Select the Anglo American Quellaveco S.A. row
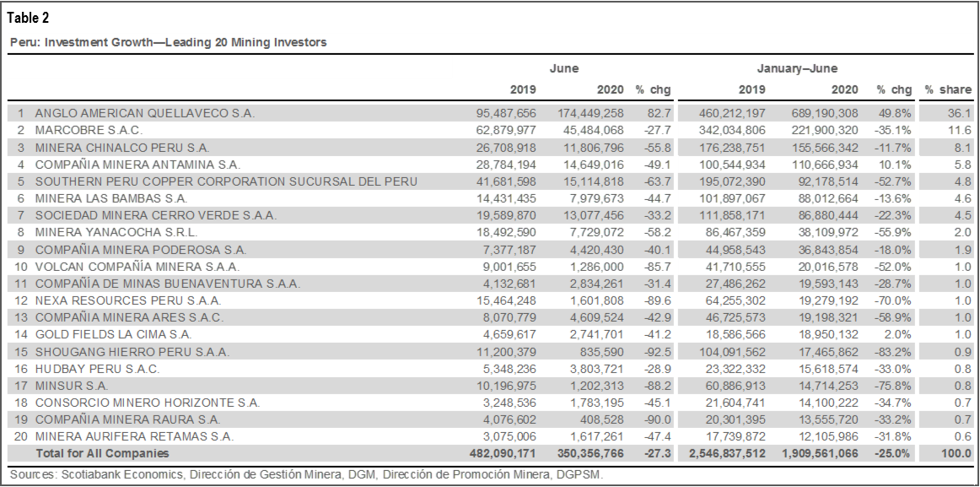This screenshot has width=980, height=487. pyautogui.click(x=144, y=112)
